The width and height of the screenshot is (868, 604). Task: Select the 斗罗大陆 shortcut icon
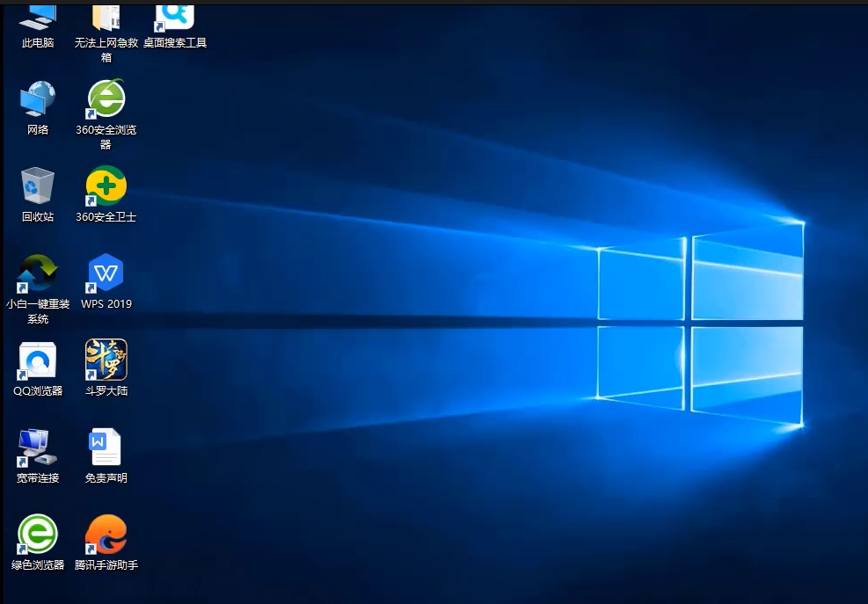pyautogui.click(x=105, y=359)
